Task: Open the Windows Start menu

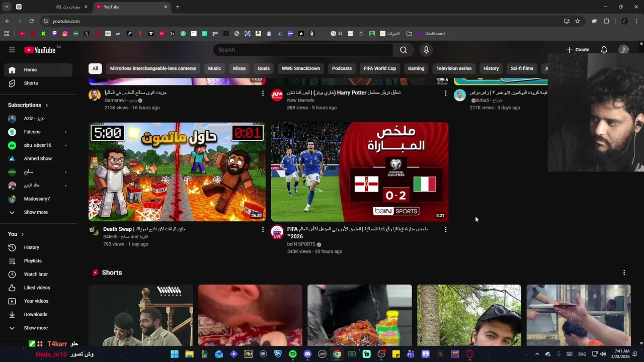Action: (x=175, y=354)
